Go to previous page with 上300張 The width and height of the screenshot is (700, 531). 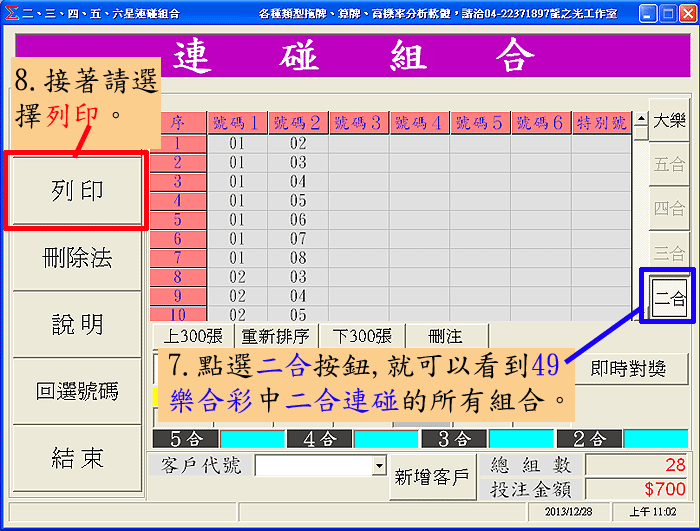pos(193,336)
